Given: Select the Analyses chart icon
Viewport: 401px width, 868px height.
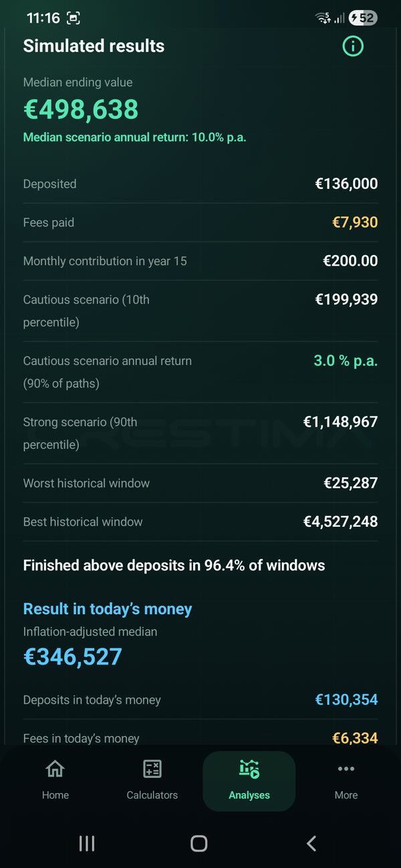Looking at the screenshot, I should tap(249, 769).
